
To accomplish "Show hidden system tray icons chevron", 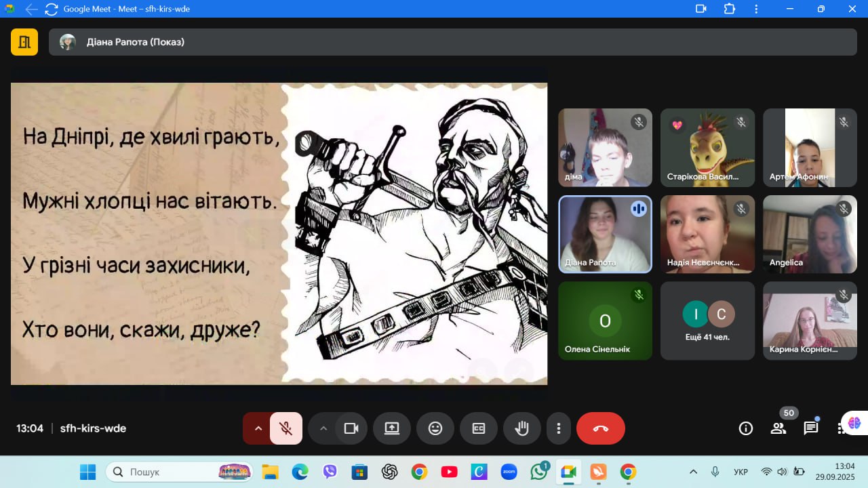I will click(693, 472).
